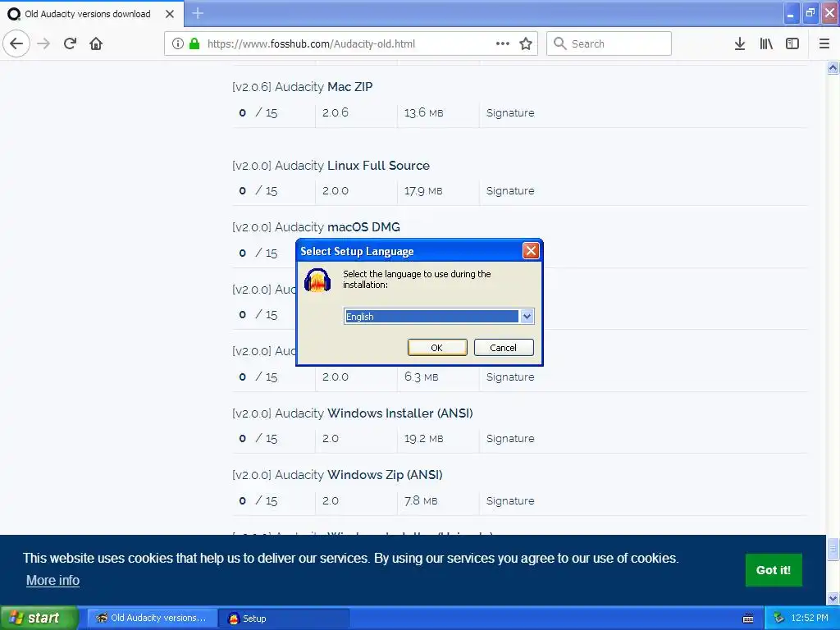Click in the browser Search field
840x630 pixels.
tap(609, 44)
